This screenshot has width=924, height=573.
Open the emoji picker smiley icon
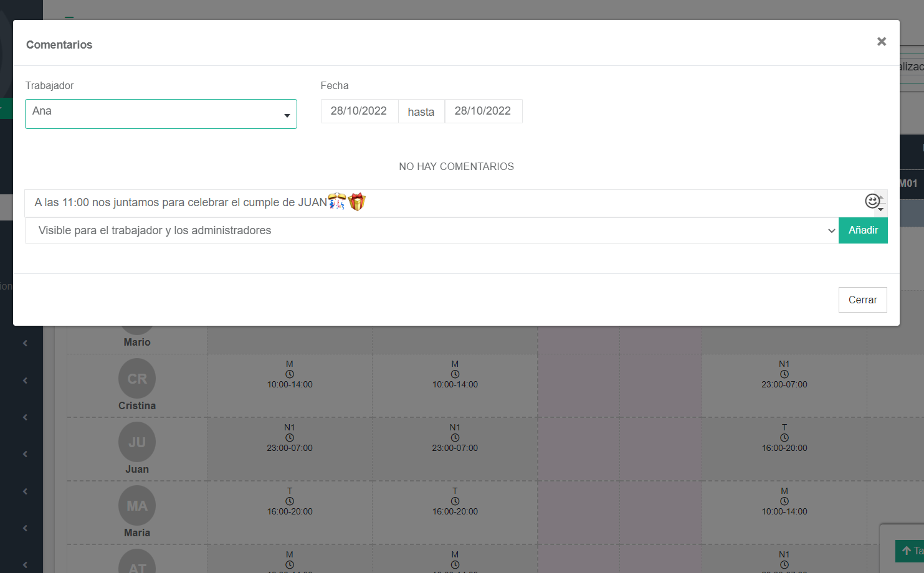coord(872,201)
